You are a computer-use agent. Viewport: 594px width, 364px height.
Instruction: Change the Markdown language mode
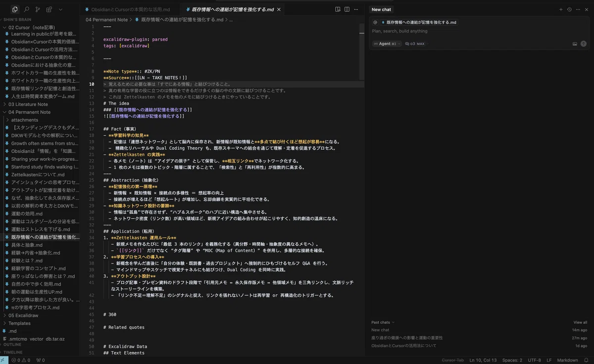568,360
